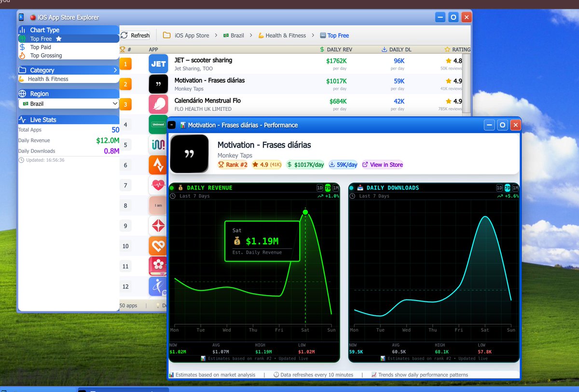This screenshot has width=579, height=392.
Task: Maximize the Performance window
Action: (x=502, y=125)
